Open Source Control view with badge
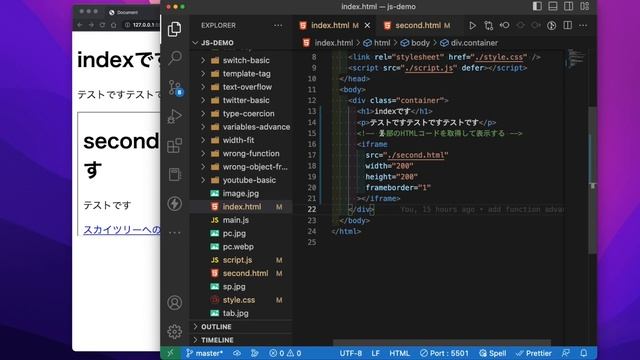The height and width of the screenshot is (360, 640). coord(176,87)
